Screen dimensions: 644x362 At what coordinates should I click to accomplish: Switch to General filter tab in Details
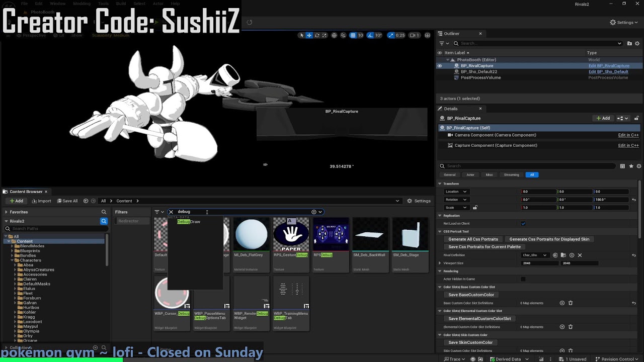(x=449, y=175)
